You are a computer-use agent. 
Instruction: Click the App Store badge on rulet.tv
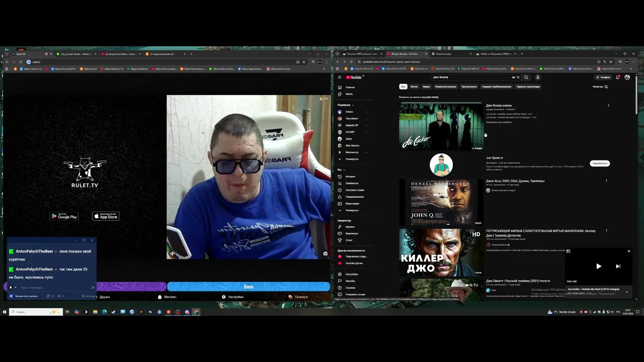coord(106,216)
